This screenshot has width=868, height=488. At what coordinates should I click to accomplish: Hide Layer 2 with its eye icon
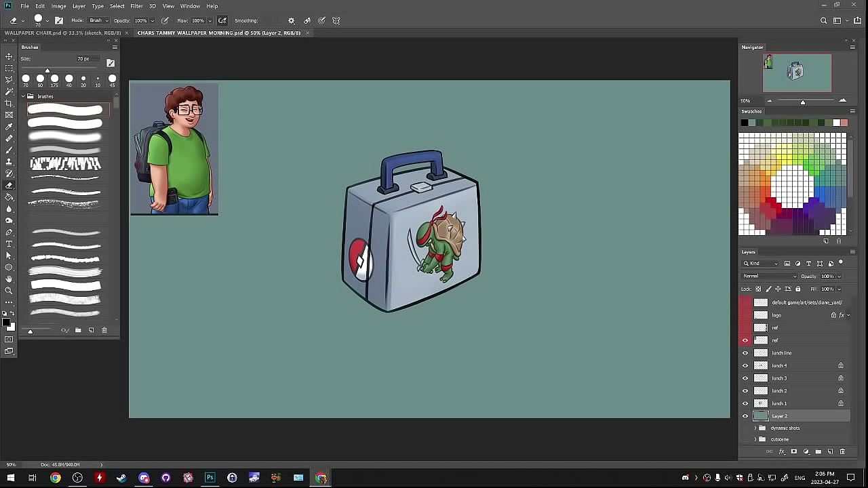coord(745,416)
